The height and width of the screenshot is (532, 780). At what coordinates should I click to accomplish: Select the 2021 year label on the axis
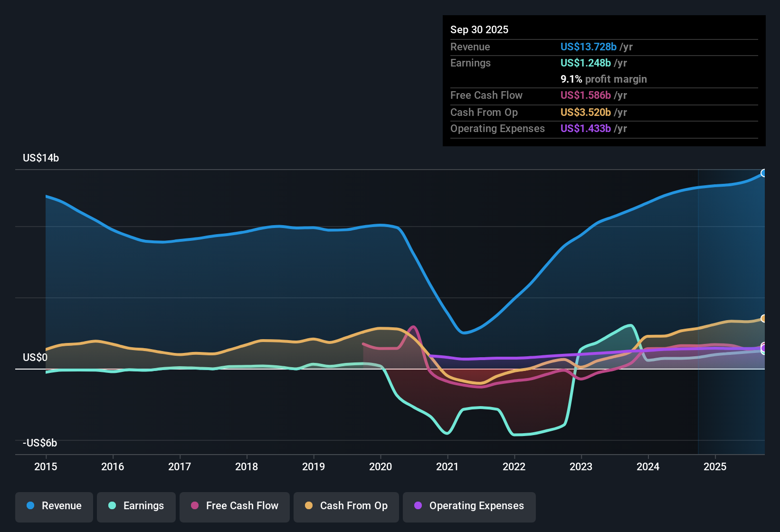447,467
